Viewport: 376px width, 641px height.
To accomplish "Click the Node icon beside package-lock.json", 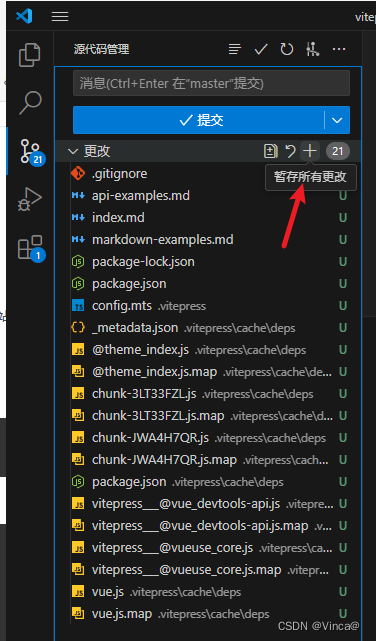I will (x=78, y=262).
